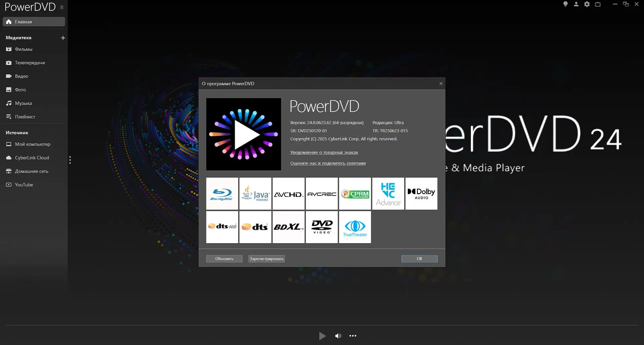This screenshot has height=345, width=644.
Task: Click the Плейлист list icon
Action: click(9, 117)
